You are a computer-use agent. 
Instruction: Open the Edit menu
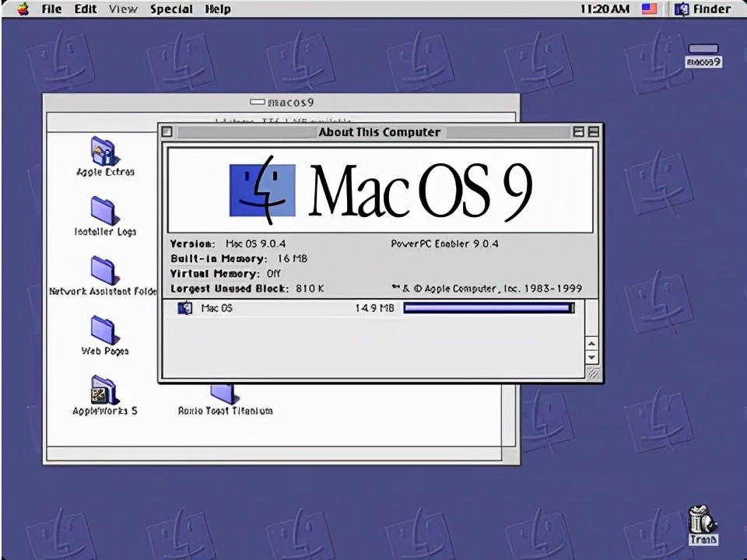coord(86,9)
